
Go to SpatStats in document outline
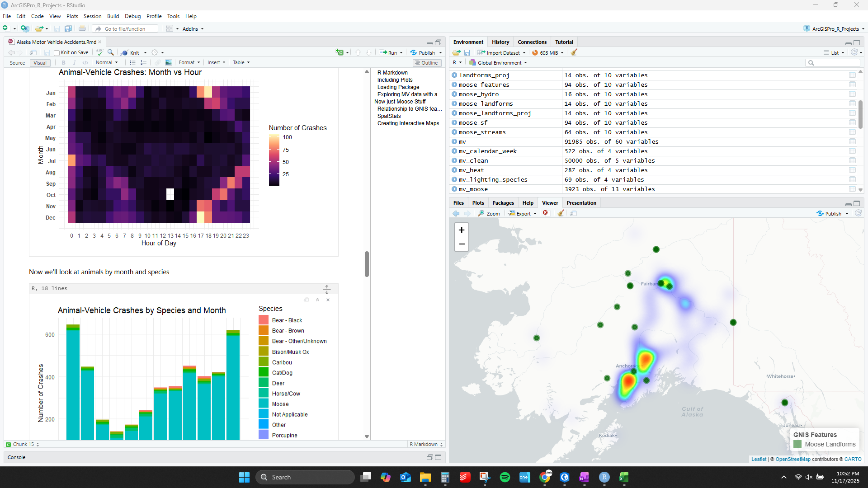coord(389,116)
